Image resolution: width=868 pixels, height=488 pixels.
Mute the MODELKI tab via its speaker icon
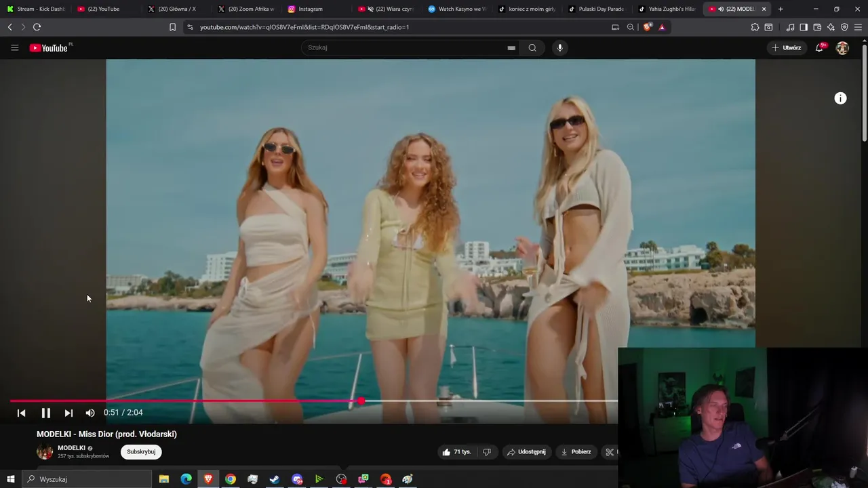click(721, 9)
